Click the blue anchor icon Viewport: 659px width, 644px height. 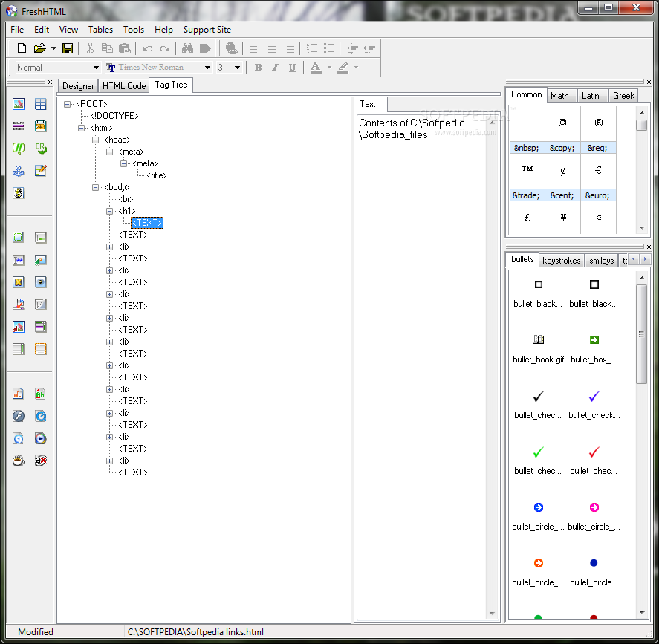pos(19,171)
